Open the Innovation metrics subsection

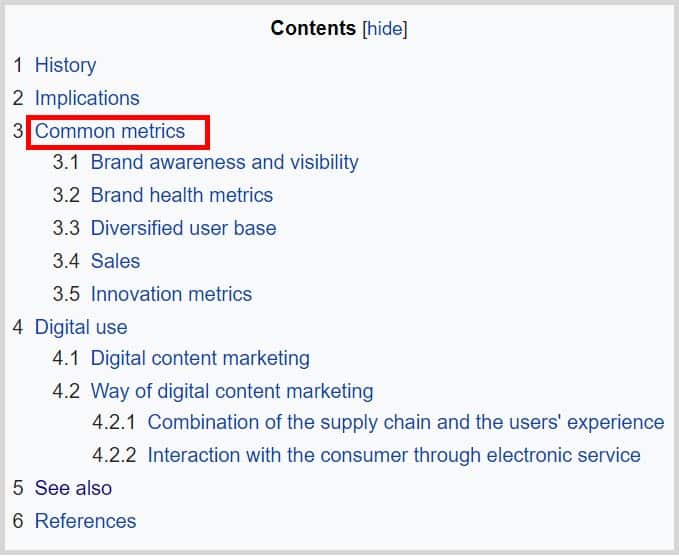pyautogui.click(x=171, y=294)
